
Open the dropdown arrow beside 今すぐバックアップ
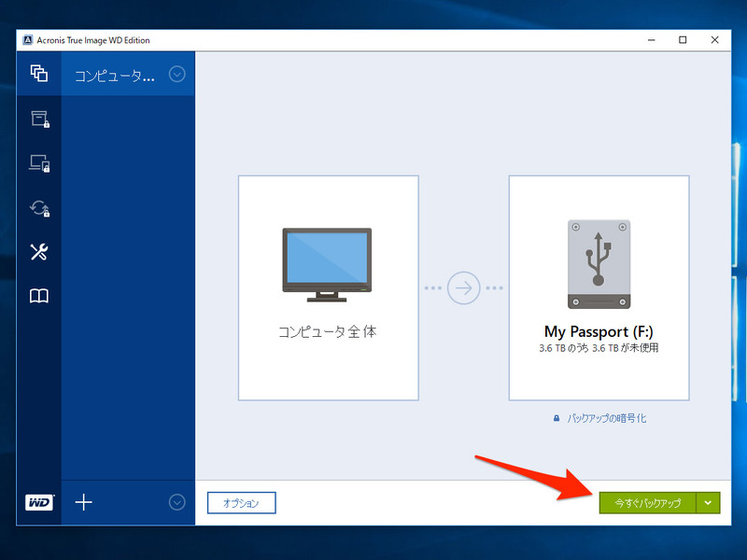(708, 503)
